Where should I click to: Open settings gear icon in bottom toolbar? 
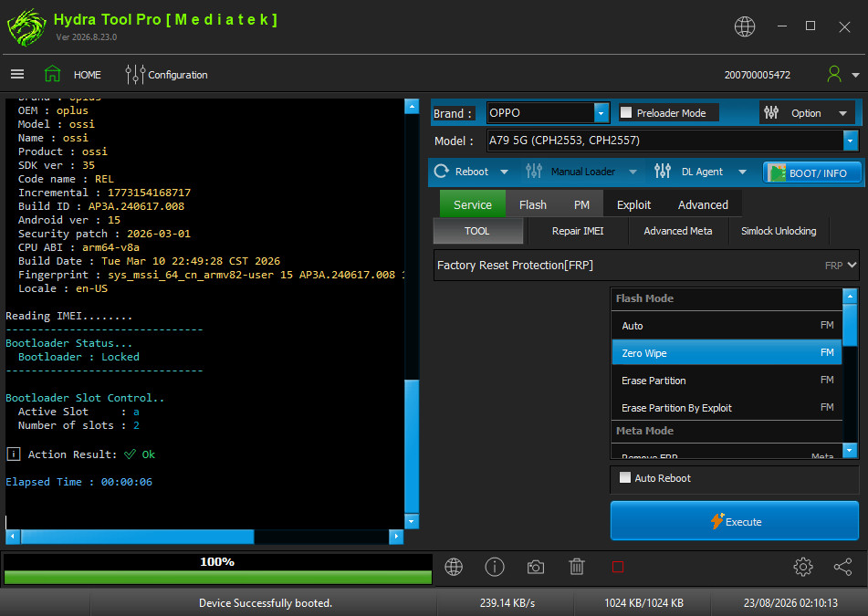tap(802, 567)
